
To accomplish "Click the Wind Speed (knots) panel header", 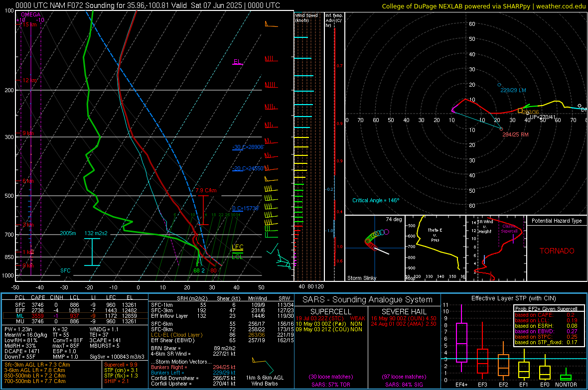I will (x=306, y=17).
